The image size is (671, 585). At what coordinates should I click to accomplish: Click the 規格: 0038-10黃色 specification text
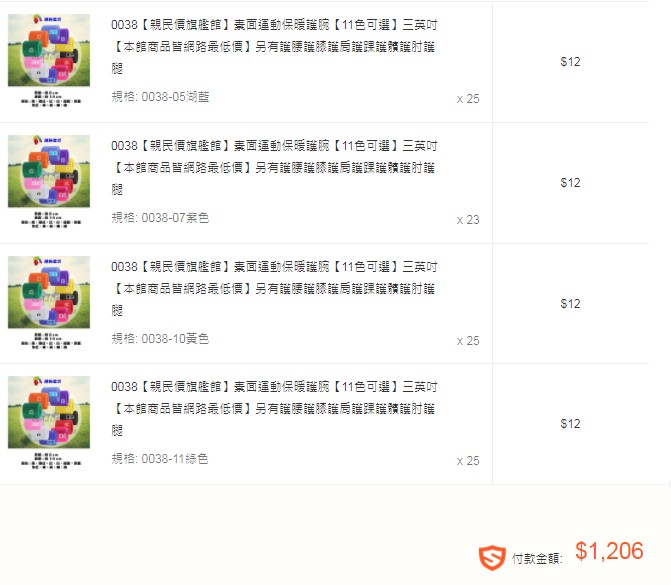coord(160,339)
